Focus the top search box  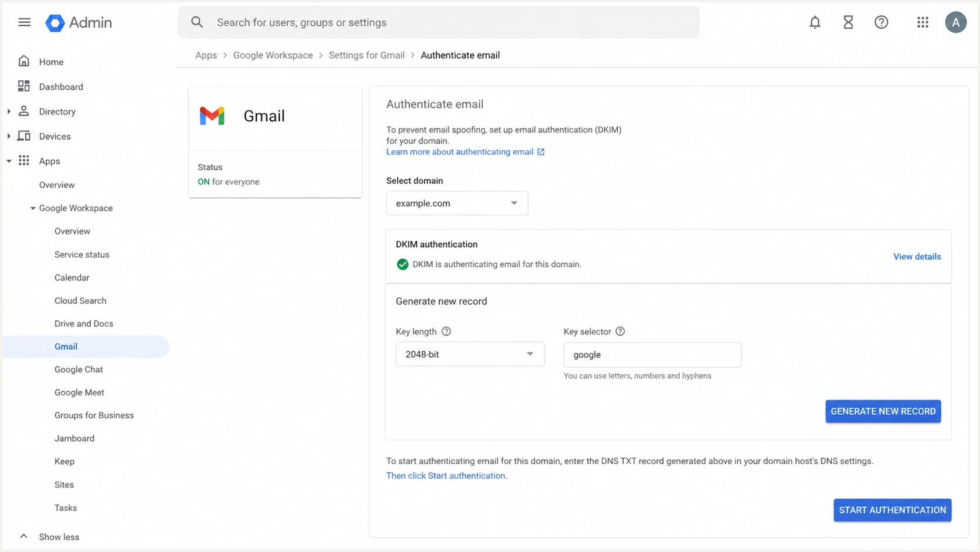click(x=438, y=22)
